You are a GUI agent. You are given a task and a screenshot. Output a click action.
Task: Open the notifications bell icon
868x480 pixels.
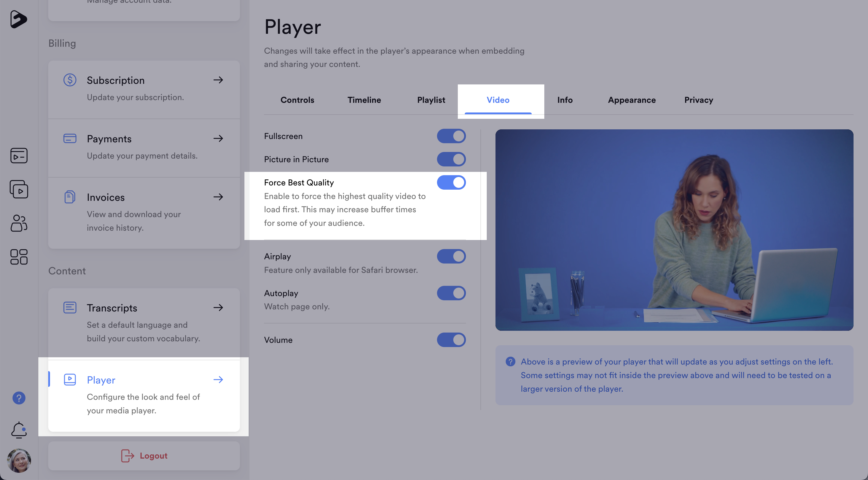tap(19, 430)
